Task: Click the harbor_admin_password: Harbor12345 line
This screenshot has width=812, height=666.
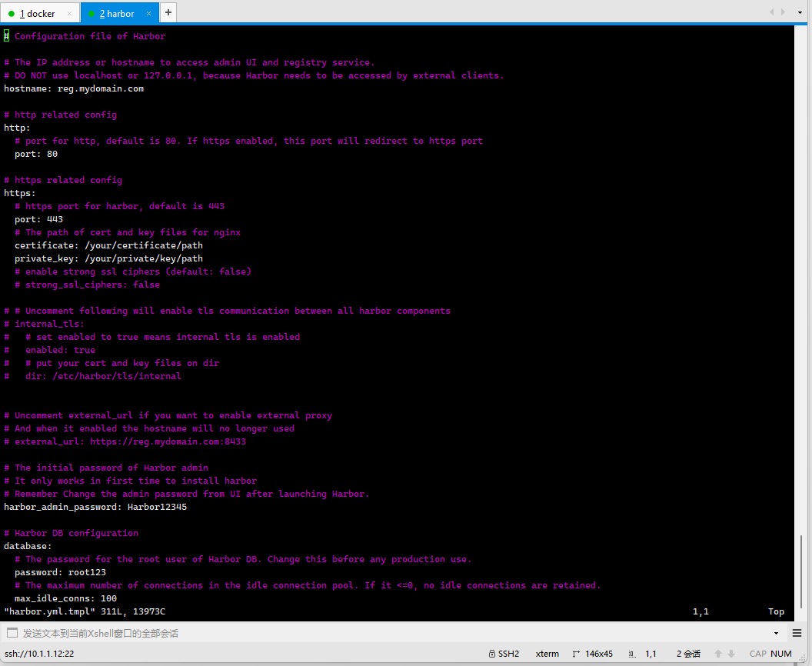Action: point(95,507)
